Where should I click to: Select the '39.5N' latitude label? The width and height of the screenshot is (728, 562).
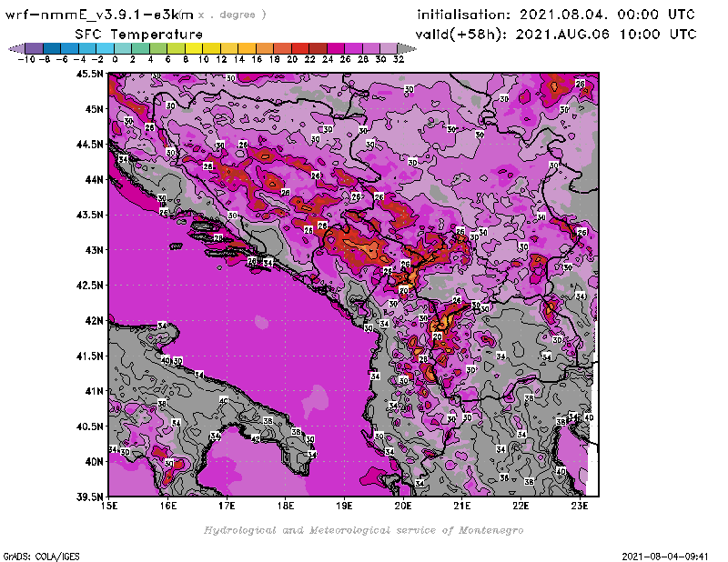[x=89, y=497]
